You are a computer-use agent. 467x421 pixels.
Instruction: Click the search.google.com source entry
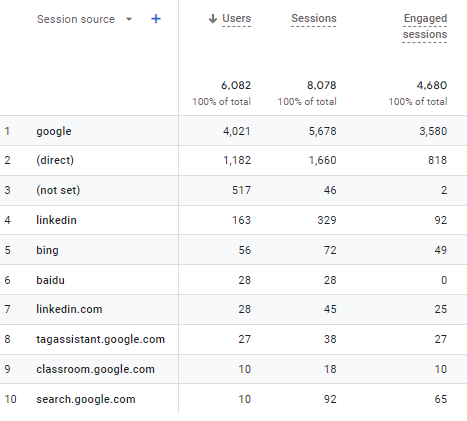tap(86, 399)
